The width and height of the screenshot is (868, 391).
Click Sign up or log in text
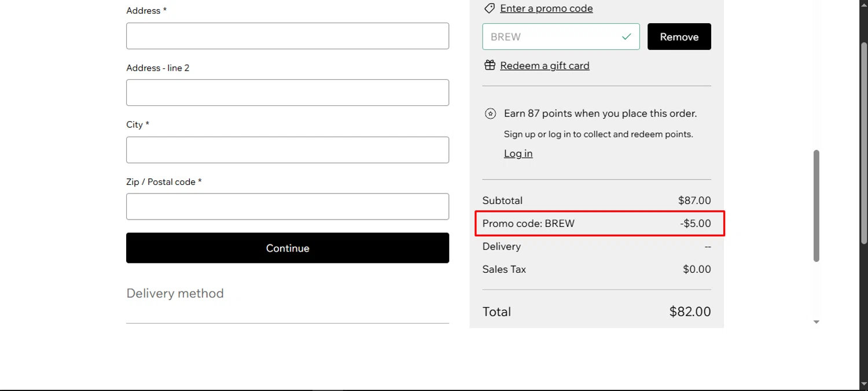pyautogui.click(x=598, y=134)
